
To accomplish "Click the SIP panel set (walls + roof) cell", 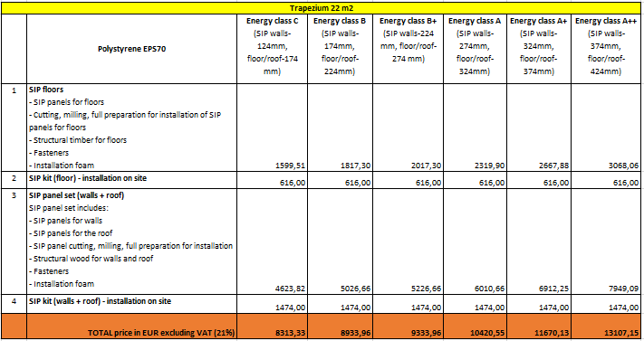I will [x=132, y=242].
